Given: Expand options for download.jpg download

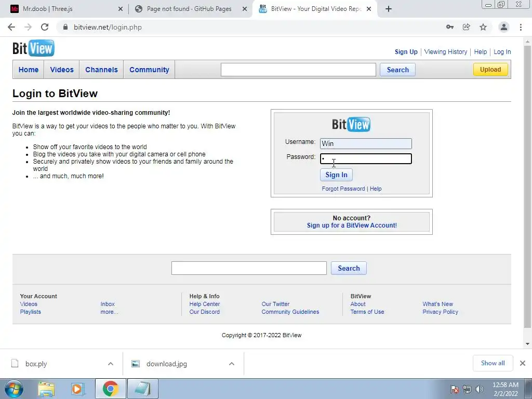Looking at the screenshot, I should point(232,364).
